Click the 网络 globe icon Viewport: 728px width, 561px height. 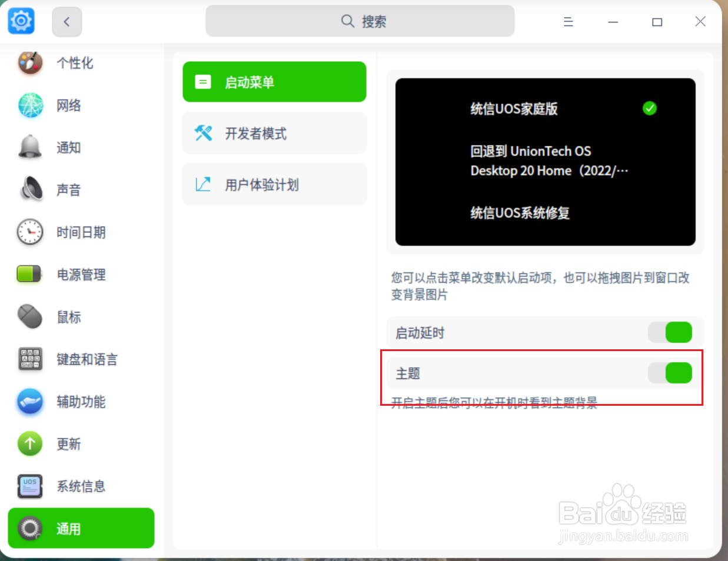click(30, 105)
